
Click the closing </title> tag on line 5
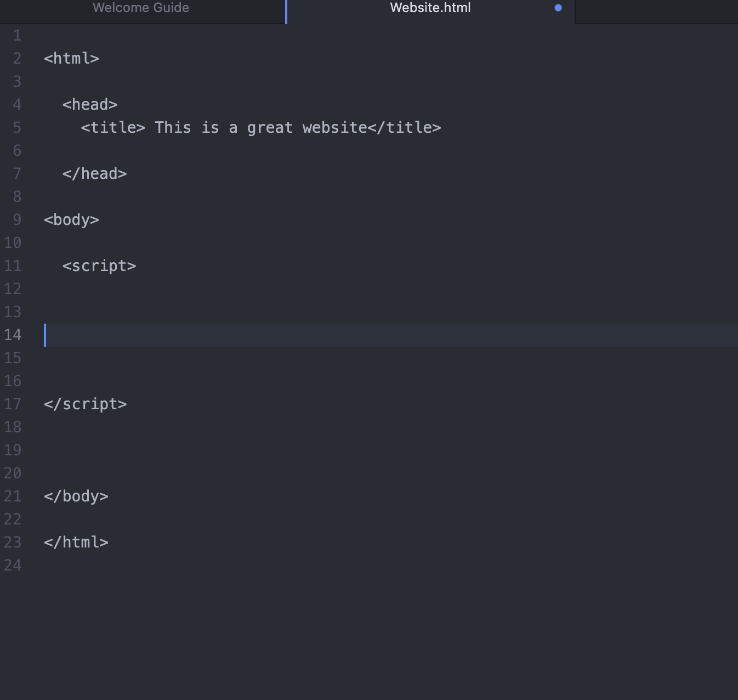point(404,128)
